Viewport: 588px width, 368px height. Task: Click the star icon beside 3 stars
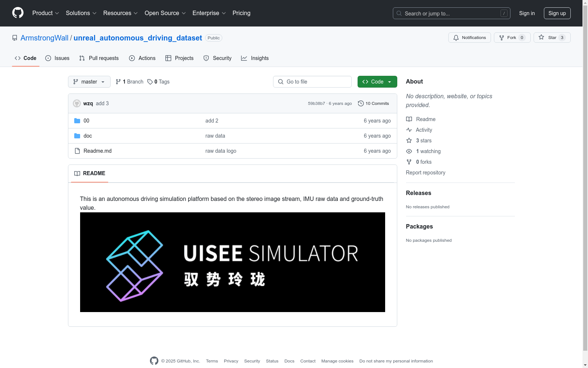pos(409,141)
